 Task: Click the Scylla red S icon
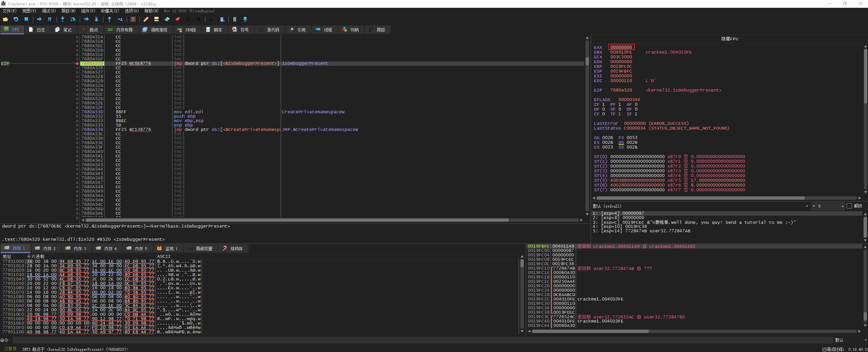133,19
